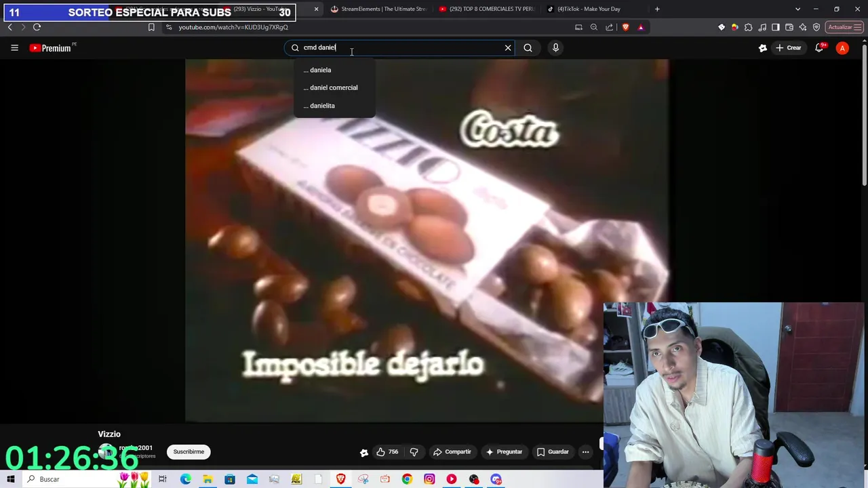
Task: Open Brave VPN shield icon
Action: point(816,27)
